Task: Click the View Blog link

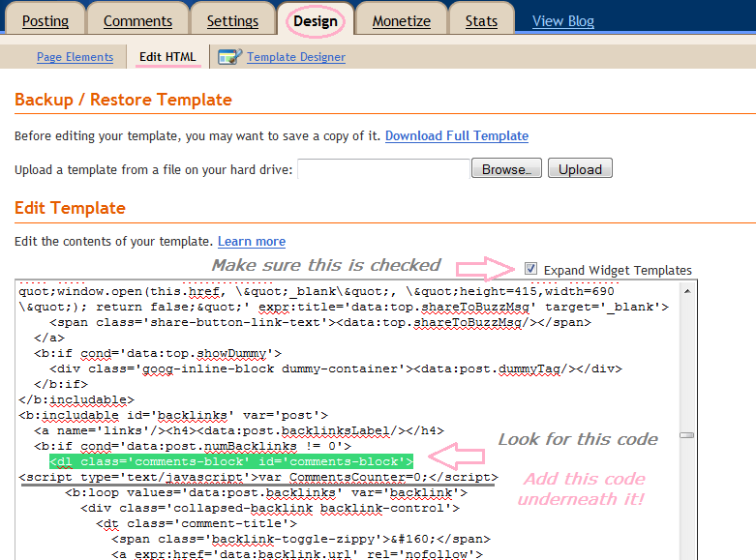Action: [x=562, y=21]
